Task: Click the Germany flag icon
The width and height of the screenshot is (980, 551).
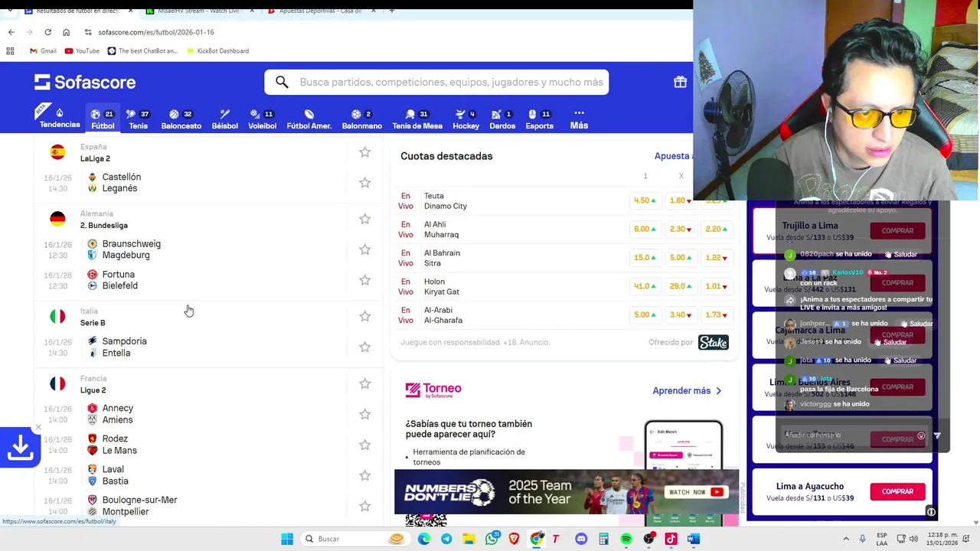Action: tap(57, 219)
